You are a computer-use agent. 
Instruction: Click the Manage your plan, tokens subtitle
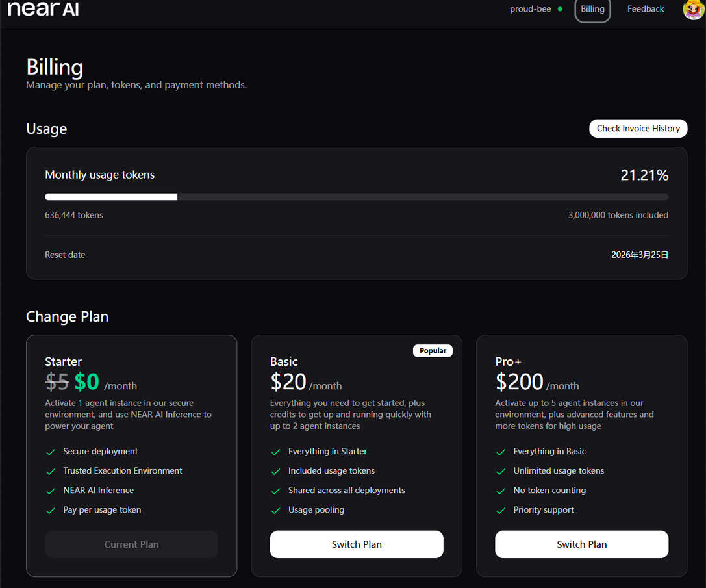(x=136, y=84)
